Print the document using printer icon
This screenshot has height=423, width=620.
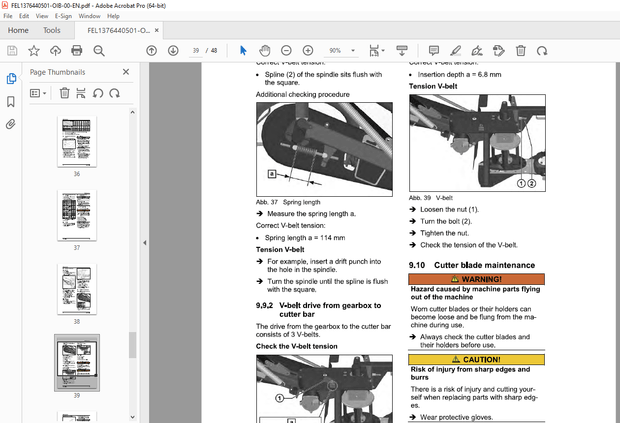[x=77, y=51]
